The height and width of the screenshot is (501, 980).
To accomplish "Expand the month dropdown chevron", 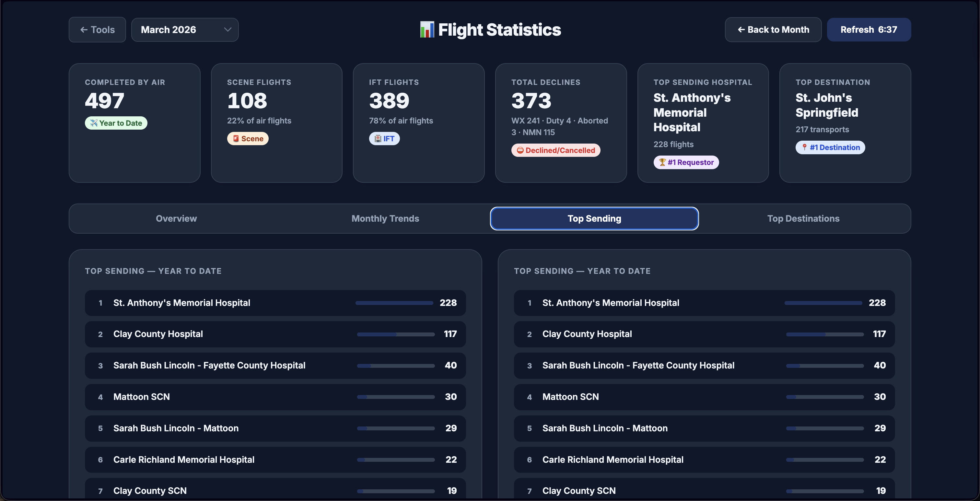I will coord(227,30).
